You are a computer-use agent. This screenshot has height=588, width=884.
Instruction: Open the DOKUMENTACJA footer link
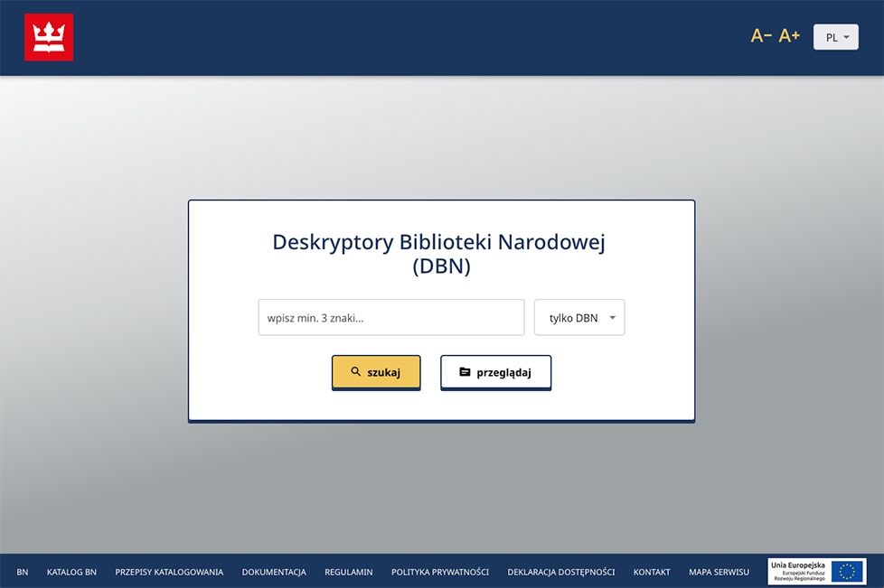[x=274, y=573]
